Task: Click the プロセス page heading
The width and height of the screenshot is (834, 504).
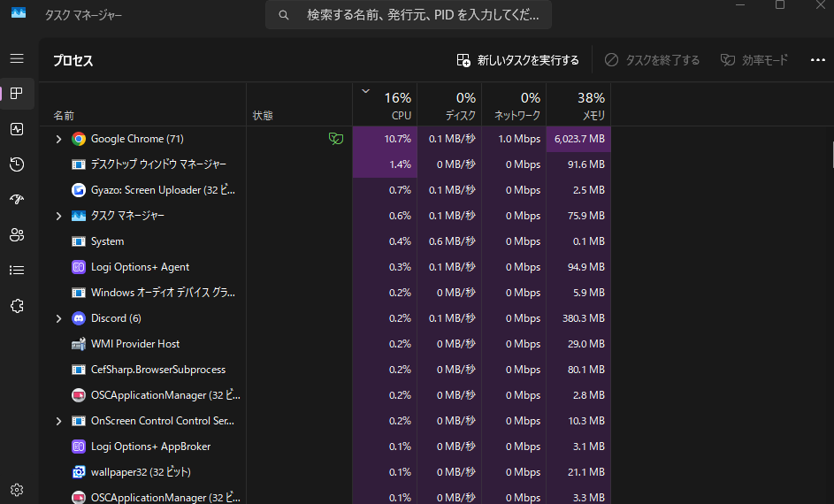Action: (73, 61)
